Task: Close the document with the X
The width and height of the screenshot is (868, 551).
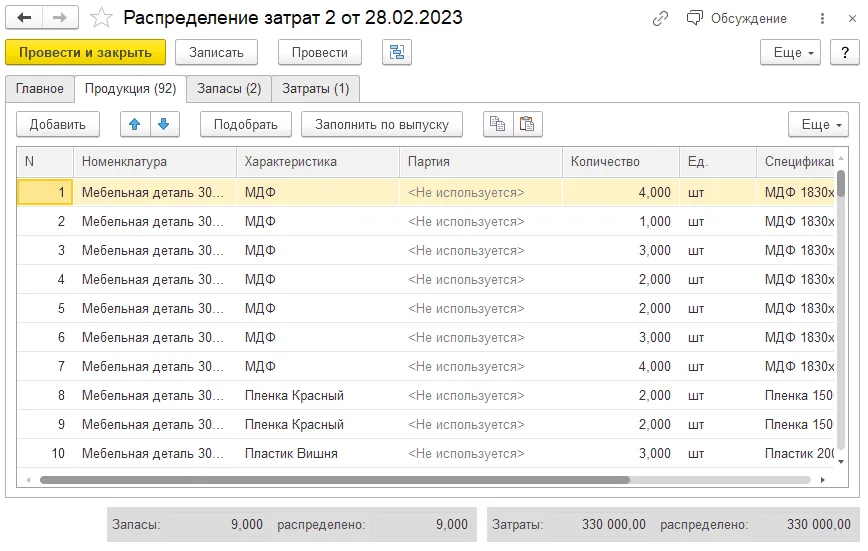Action: tap(852, 18)
